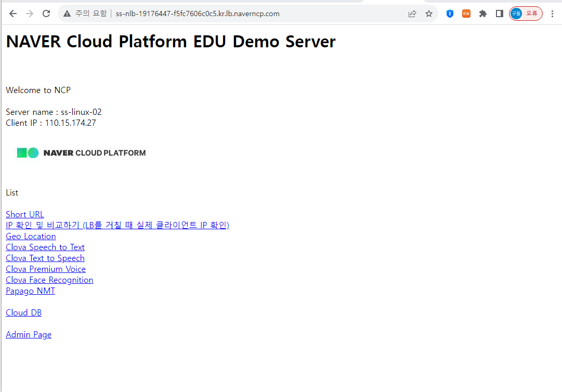Open Chrome three-dot menu

(x=552, y=14)
